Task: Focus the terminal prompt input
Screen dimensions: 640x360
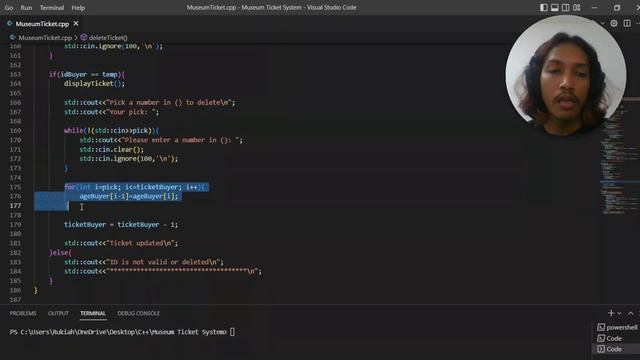Action: pos(232,332)
